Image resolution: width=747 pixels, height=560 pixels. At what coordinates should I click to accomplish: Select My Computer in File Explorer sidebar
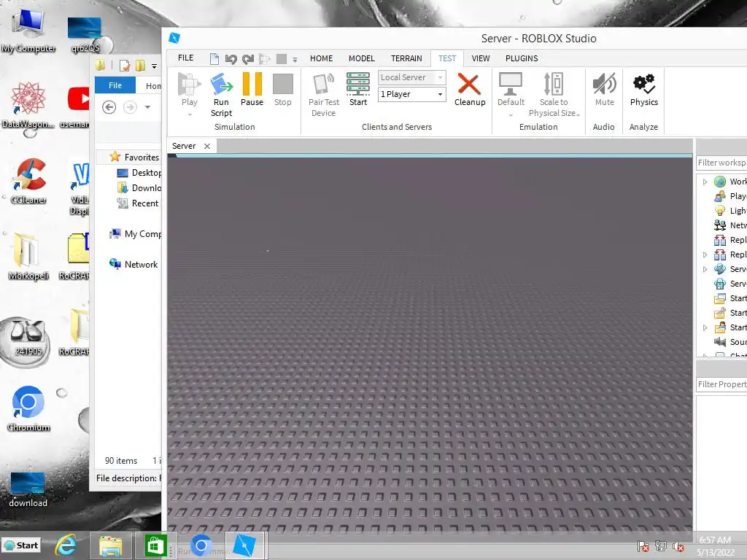135,234
